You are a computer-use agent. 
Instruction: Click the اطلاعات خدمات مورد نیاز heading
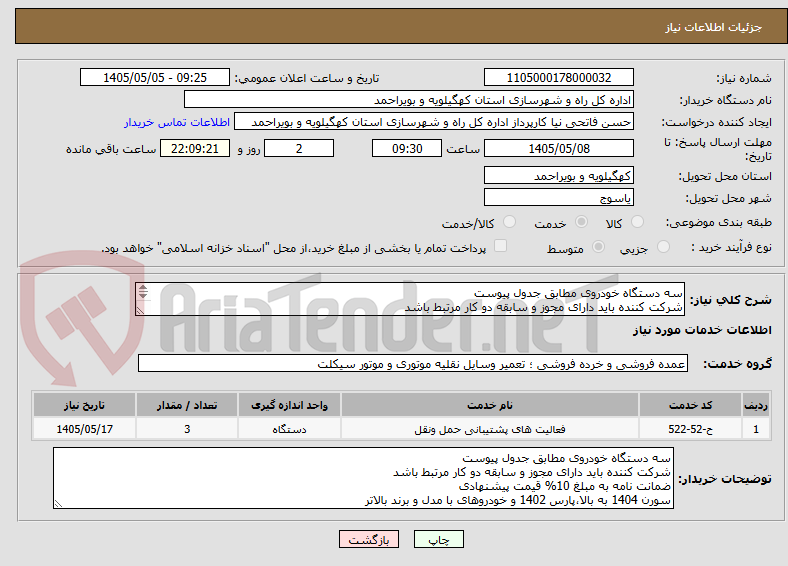(702, 330)
